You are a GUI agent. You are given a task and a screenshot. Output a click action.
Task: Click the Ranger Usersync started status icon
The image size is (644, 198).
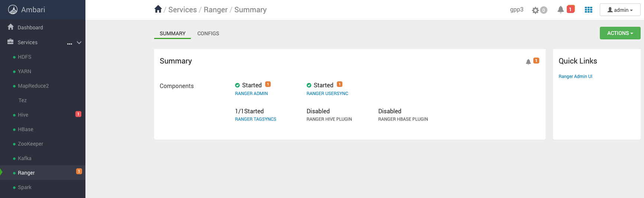coord(309,85)
